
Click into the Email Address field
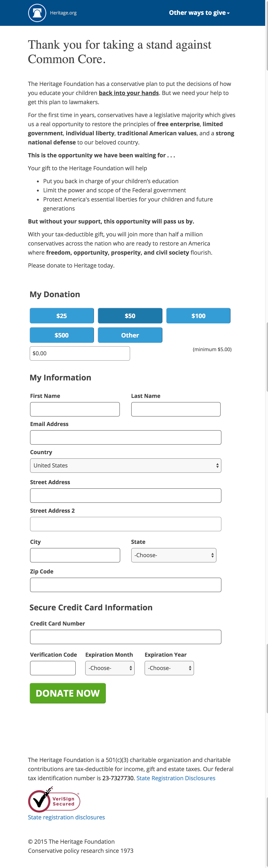125,437
